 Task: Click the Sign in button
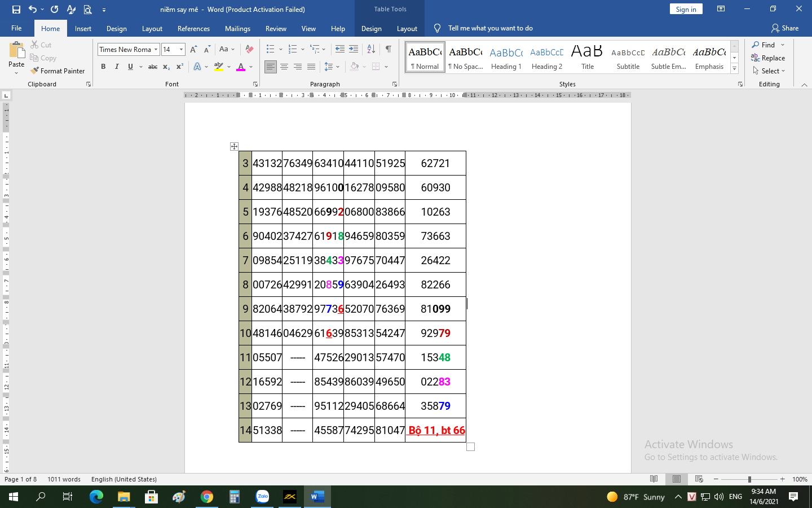pos(686,9)
